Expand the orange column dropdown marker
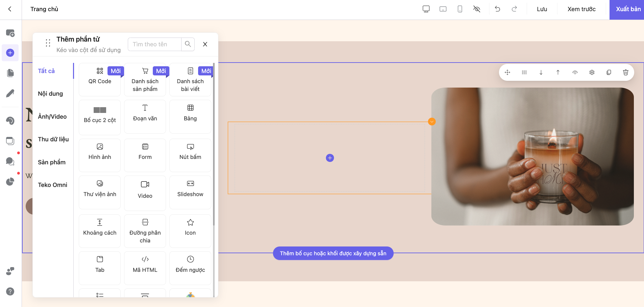 click(432, 122)
